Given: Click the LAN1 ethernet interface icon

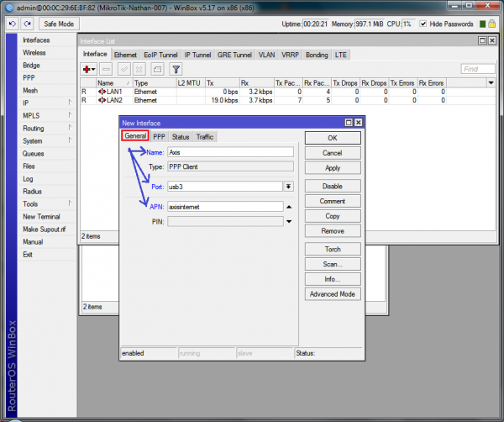Looking at the screenshot, I should pyautogui.click(x=102, y=92).
